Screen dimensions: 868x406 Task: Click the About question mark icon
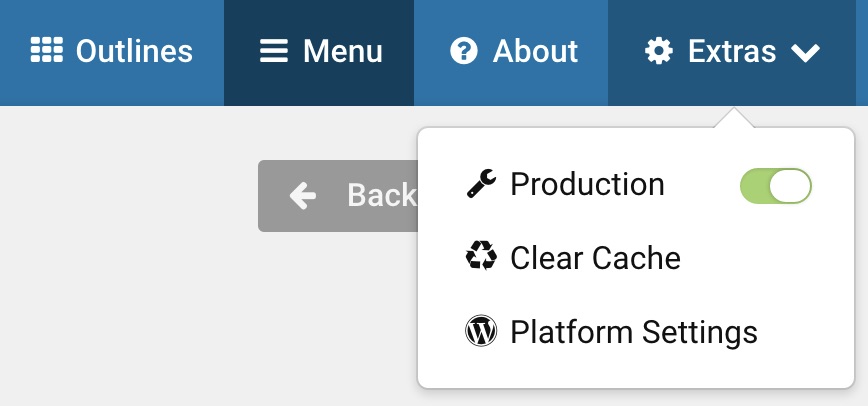[x=464, y=51]
